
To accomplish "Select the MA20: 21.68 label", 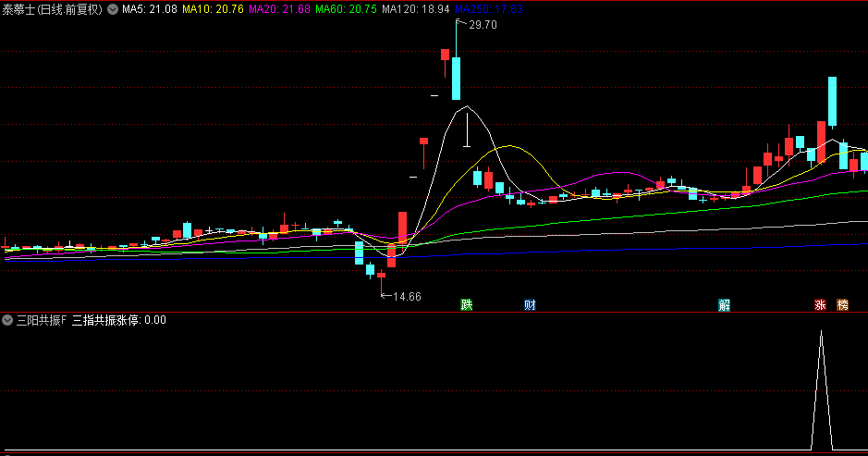I will coord(279,9).
